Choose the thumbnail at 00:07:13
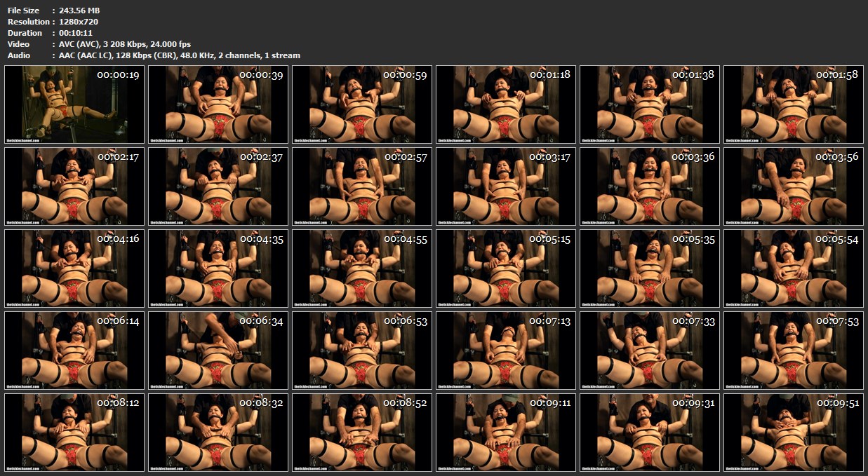 505,351
